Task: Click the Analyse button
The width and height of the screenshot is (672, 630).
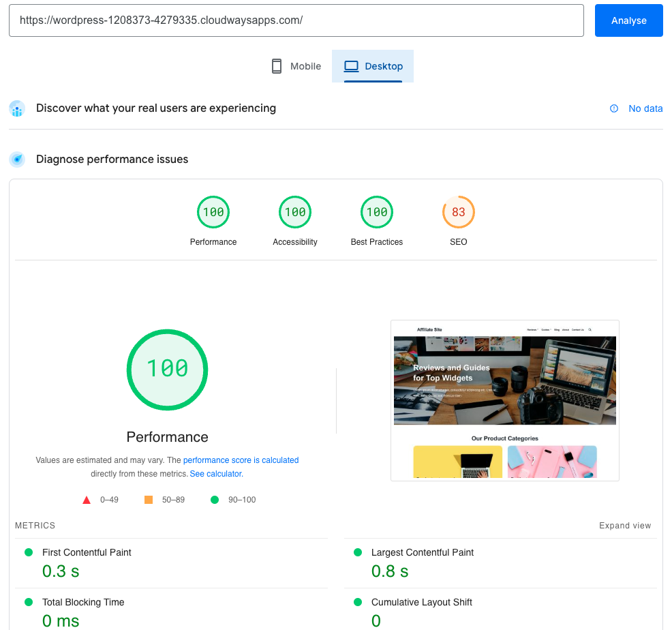Action: [628, 20]
